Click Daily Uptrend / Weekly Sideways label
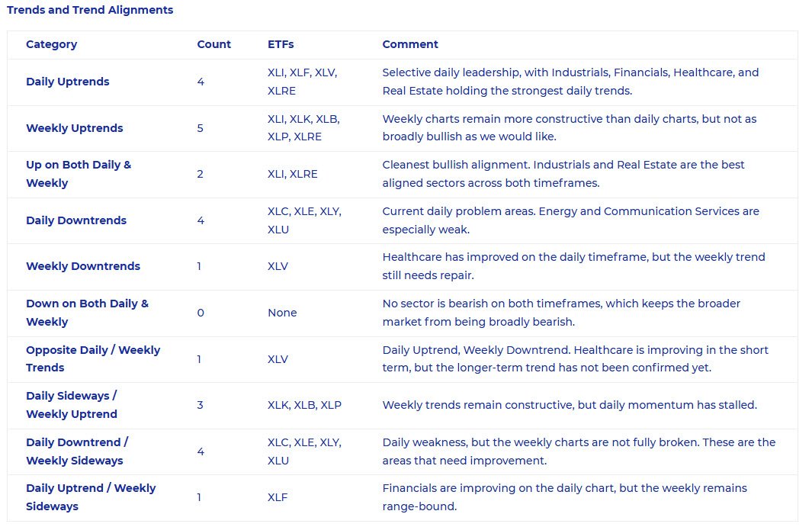 91,497
